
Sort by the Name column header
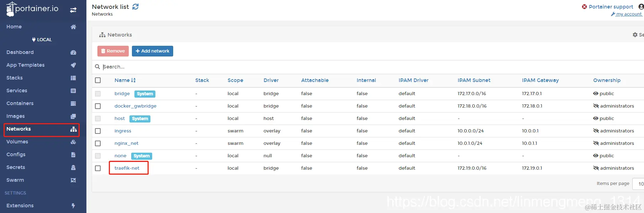(x=125, y=80)
